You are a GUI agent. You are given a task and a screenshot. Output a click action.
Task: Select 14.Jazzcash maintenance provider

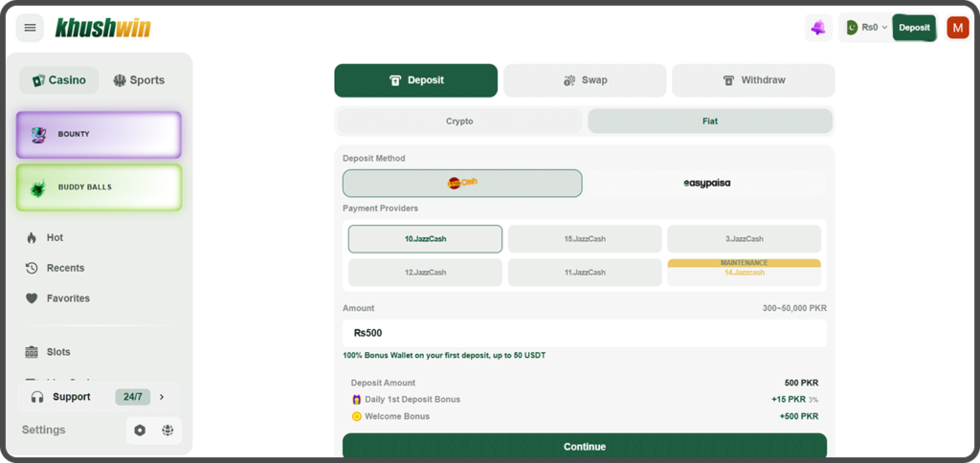point(745,273)
